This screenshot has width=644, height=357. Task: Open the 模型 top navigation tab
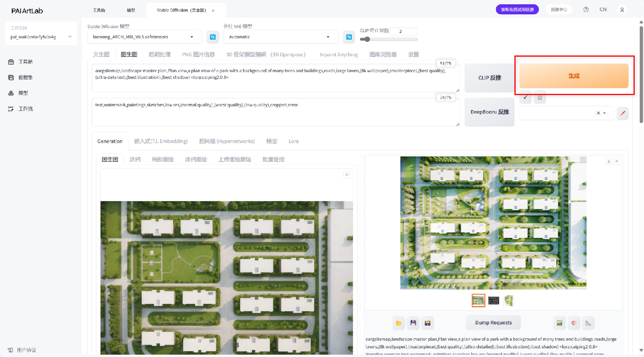tap(131, 10)
